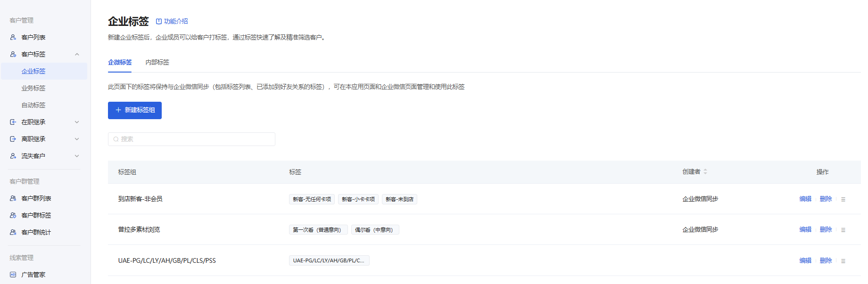Click 企业微信同步 in 到店新客-非会员 row
868x284 pixels.
700,199
